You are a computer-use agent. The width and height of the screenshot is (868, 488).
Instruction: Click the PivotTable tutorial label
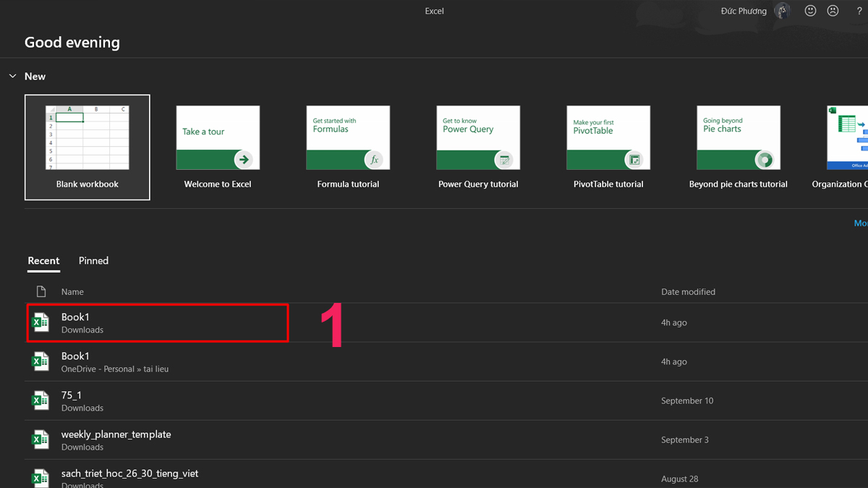608,184
